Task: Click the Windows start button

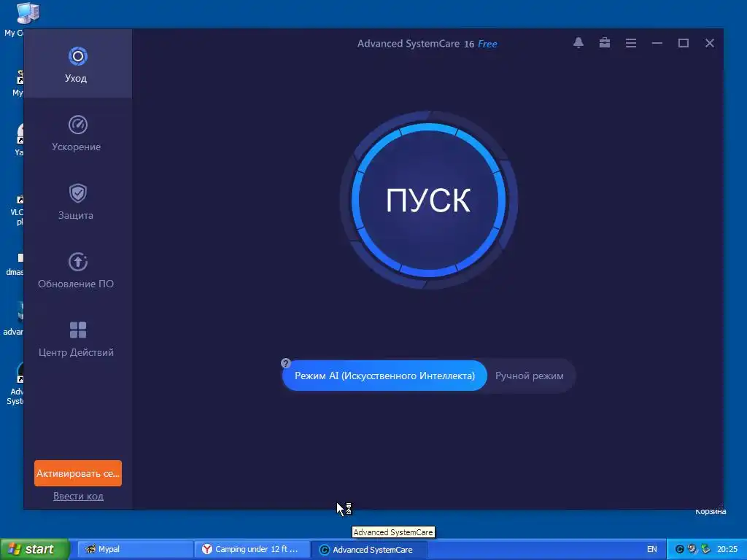Action: [34, 549]
